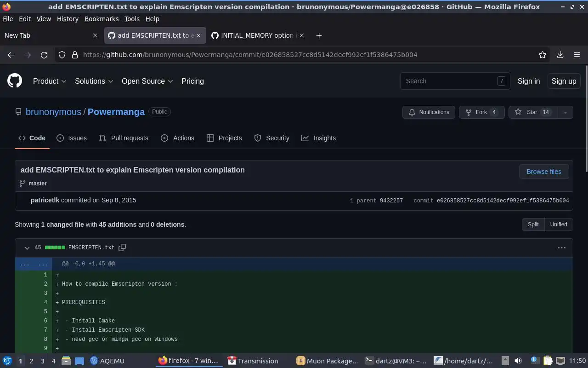Open the History menu
This screenshot has width=588, height=368.
[x=68, y=19]
